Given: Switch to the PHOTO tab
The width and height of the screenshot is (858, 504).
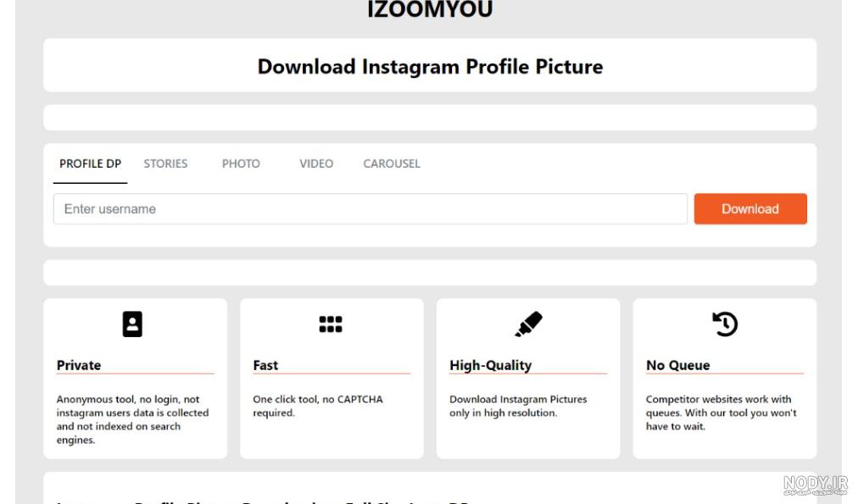Looking at the screenshot, I should pyautogui.click(x=241, y=164).
